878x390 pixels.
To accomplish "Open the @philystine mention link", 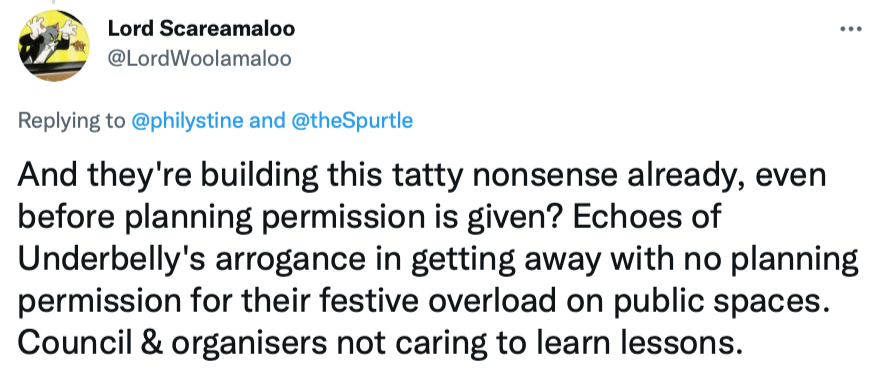I will tap(187, 121).
